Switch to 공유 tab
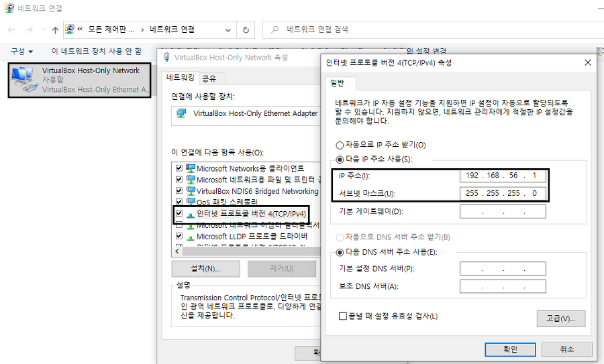This screenshot has width=604, height=364. click(x=209, y=79)
